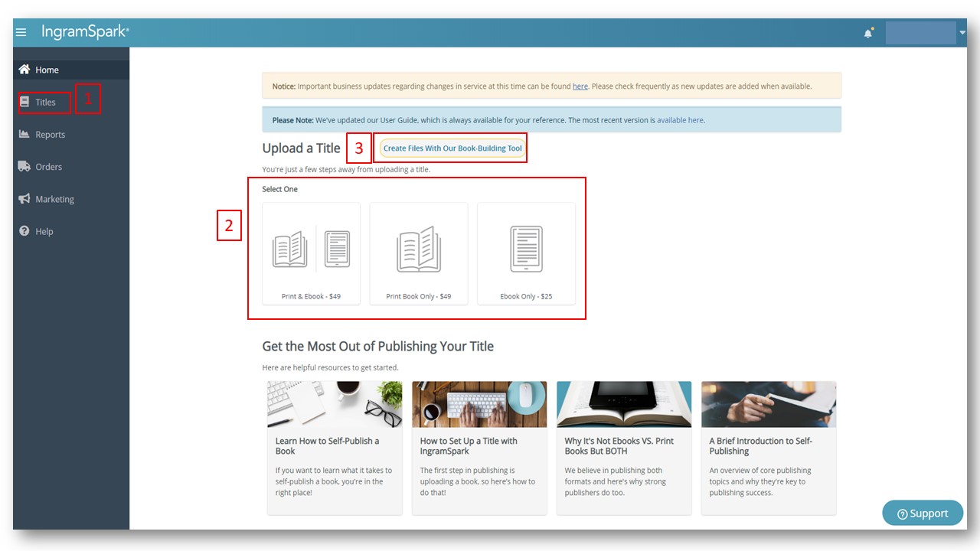Open the notifications bell
The height and width of the screenshot is (551, 980).
pyautogui.click(x=868, y=33)
